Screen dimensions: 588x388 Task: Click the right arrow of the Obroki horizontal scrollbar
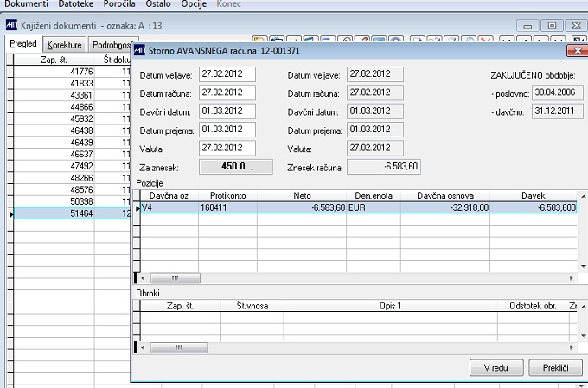coord(572,347)
